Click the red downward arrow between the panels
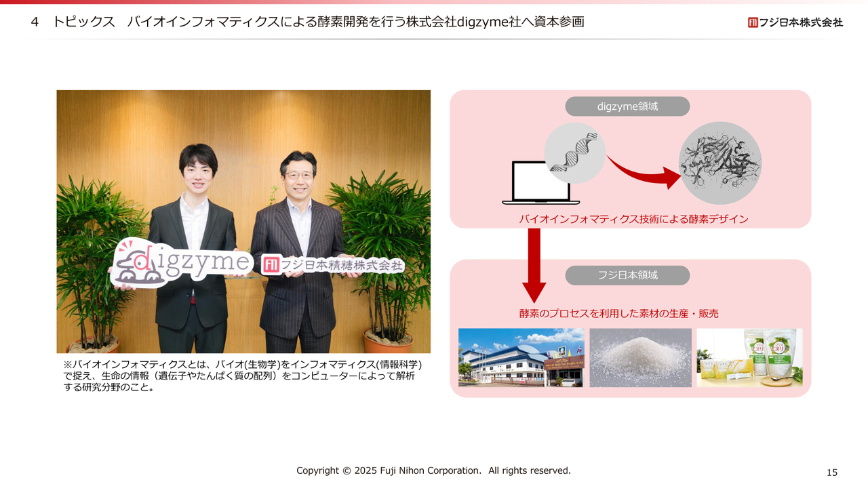 (x=534, y=265)
